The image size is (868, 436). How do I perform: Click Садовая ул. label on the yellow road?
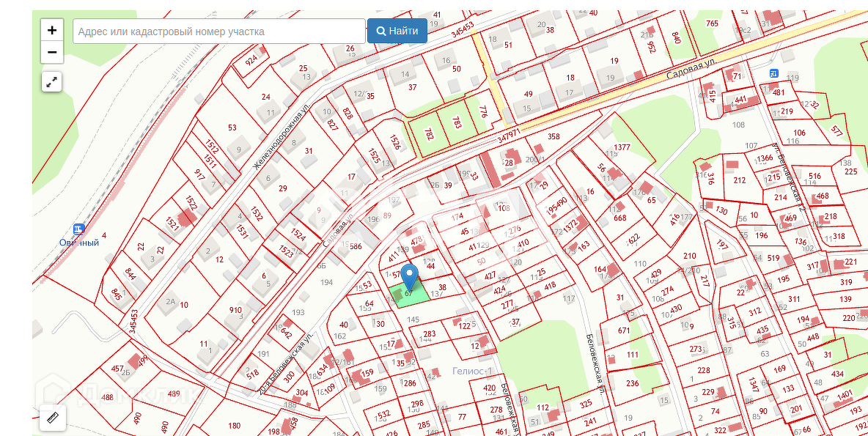692,70
